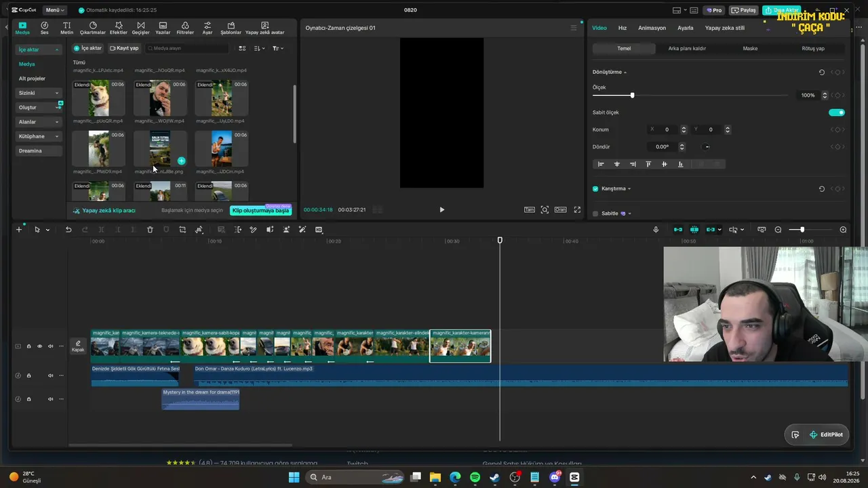The image size is (868, 488).
Task: Click the Klip oluşturmaya başla button
Action: point(261,211)
